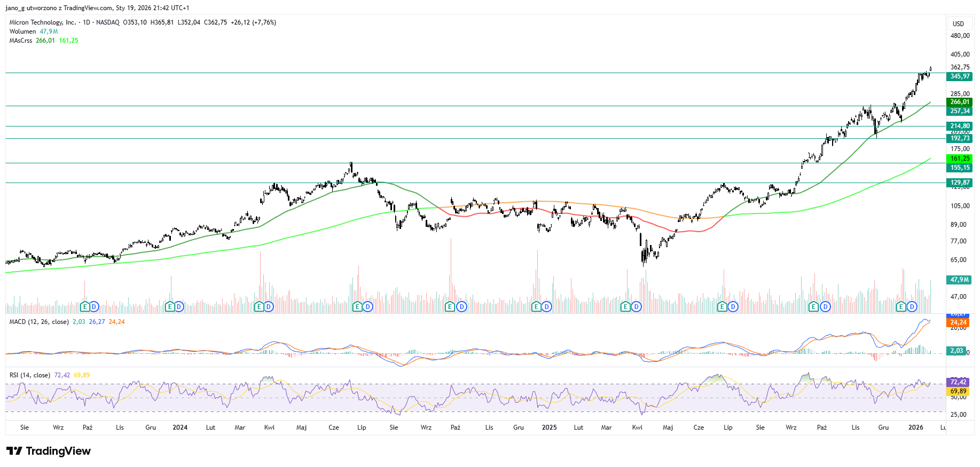Click the 2,03 MACD histogram label
The width and height of the screenshot is (980, 467).
957,351
